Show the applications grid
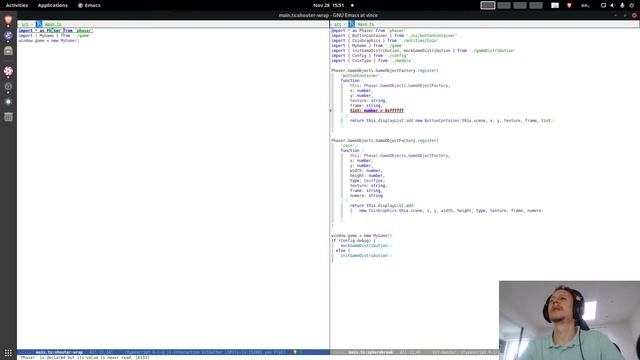This screenshot has width=640, height=360. (8, 352)
